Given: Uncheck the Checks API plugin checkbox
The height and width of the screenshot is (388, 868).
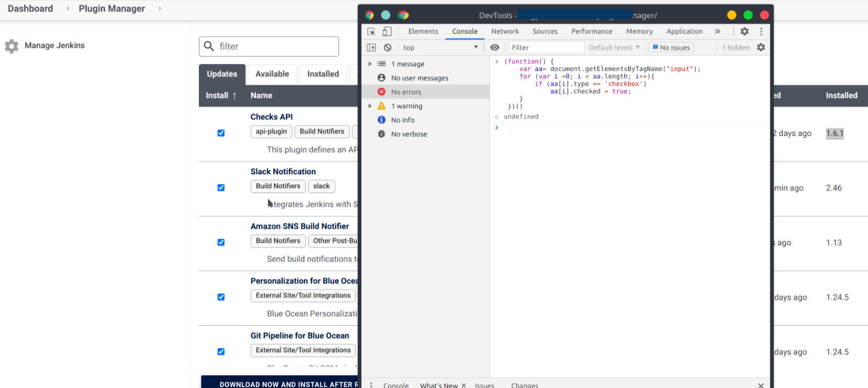Looking at the screenshot, I should (x=221, y=133).
